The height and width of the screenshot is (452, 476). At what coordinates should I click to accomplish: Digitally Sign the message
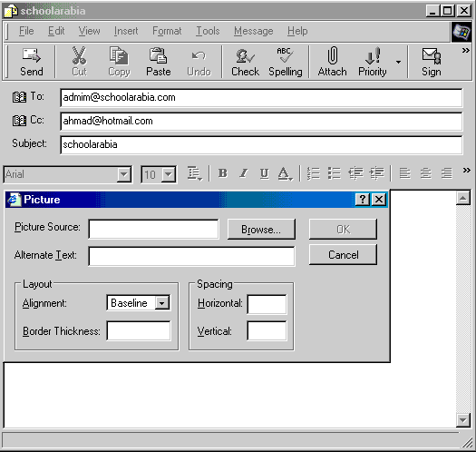point(431,63)
